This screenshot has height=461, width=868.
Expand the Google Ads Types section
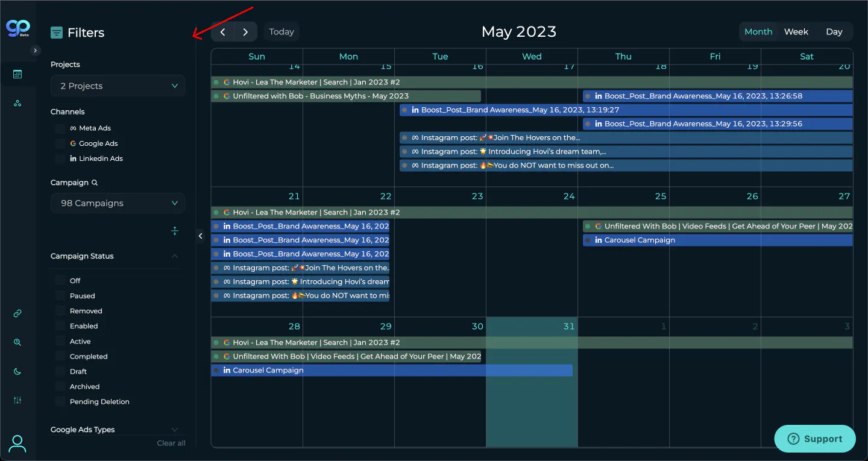click(x=175, y=430)
